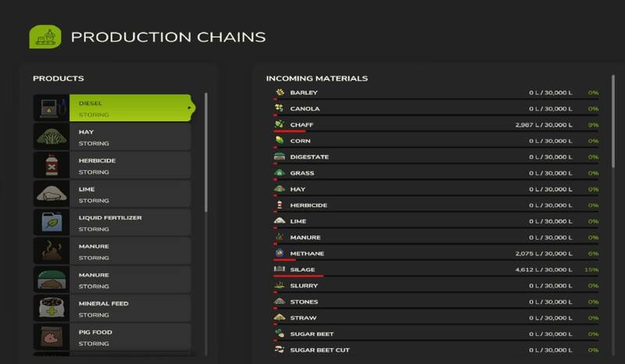Image resolution: width=625 pixels, height=364 pixels.
Task: Click the Methane material icon
Action: point(280,253)
